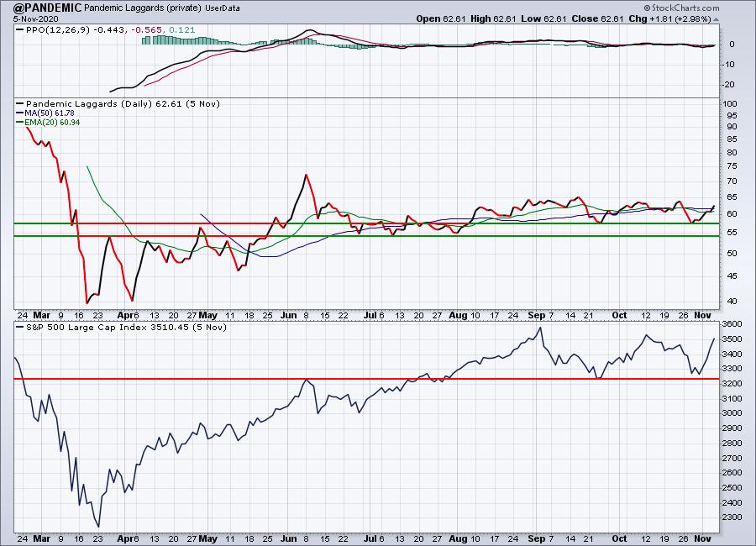Screen dimensions: 756x546
Task: Click the 100 label on Pandemic price axis
Action: (730, 103)
